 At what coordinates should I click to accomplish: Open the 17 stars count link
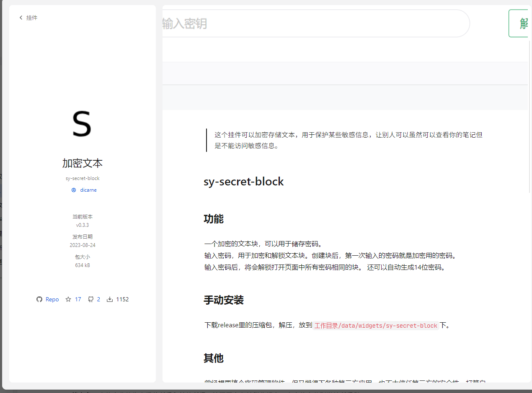(x=78, y=299)
